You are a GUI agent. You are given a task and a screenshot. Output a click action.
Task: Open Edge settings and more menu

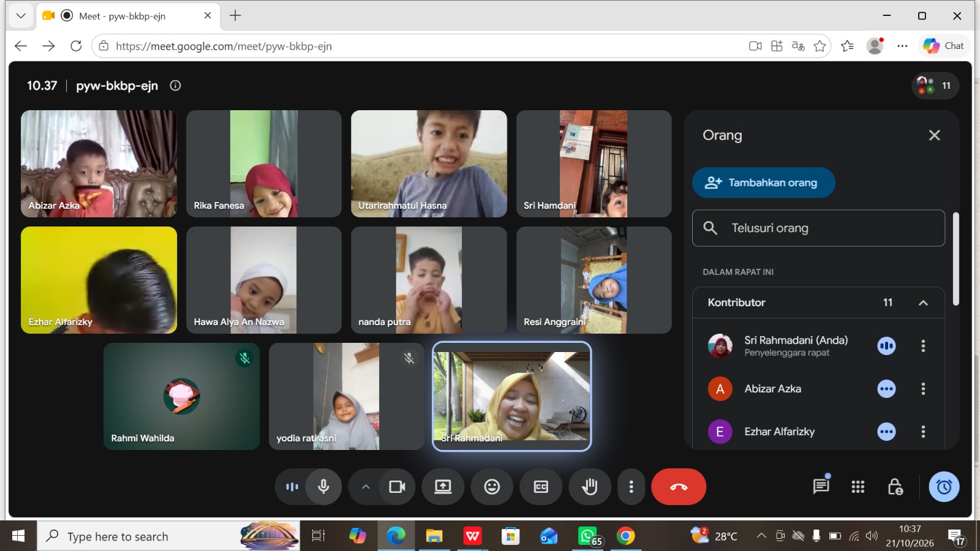click(x=902, y=46)
